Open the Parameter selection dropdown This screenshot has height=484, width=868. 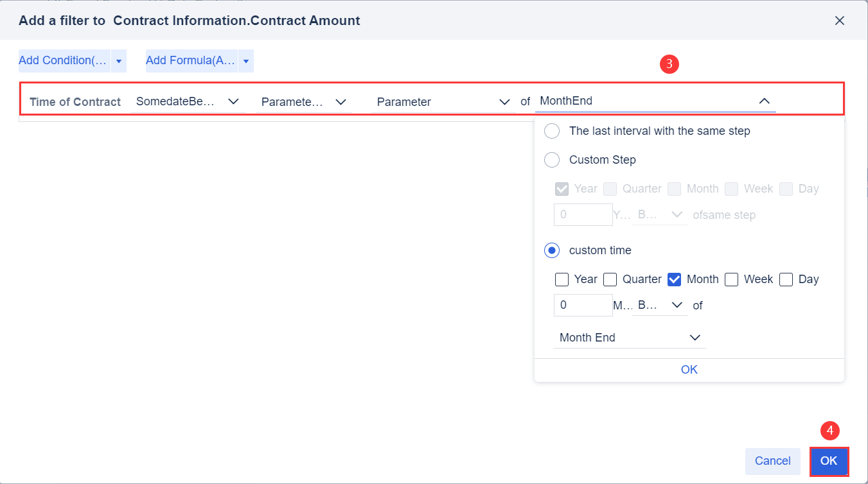504,101
